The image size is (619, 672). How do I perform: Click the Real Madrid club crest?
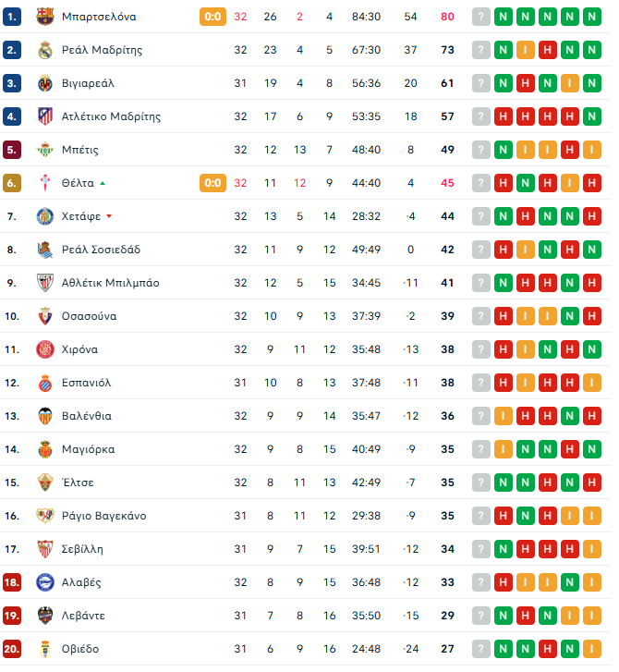click(44, 50)
